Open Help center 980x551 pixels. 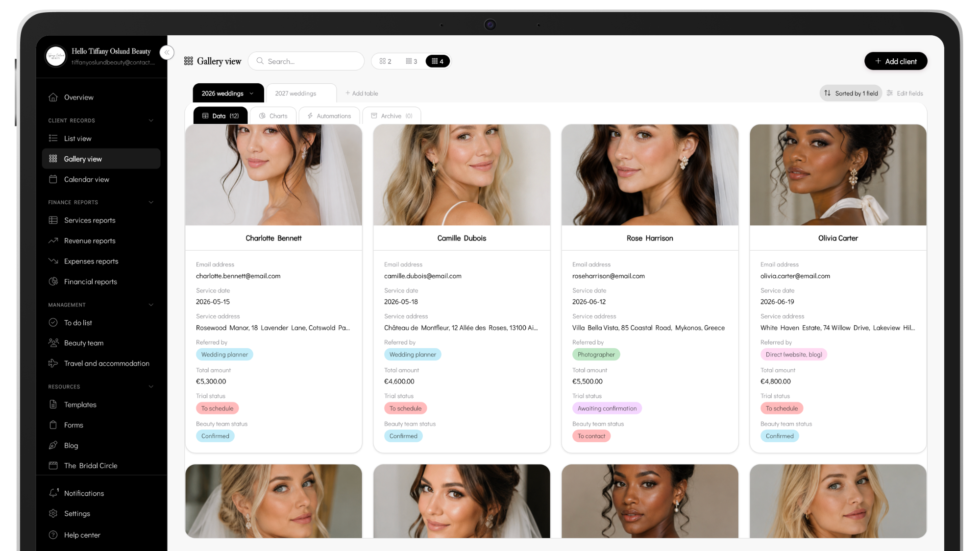coord(101,535)
